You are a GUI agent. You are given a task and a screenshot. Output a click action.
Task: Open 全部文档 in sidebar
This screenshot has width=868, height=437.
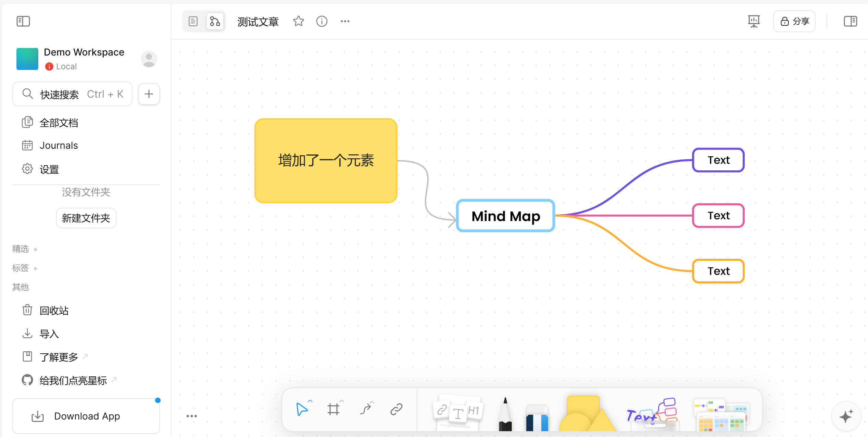tap(59, 123)
